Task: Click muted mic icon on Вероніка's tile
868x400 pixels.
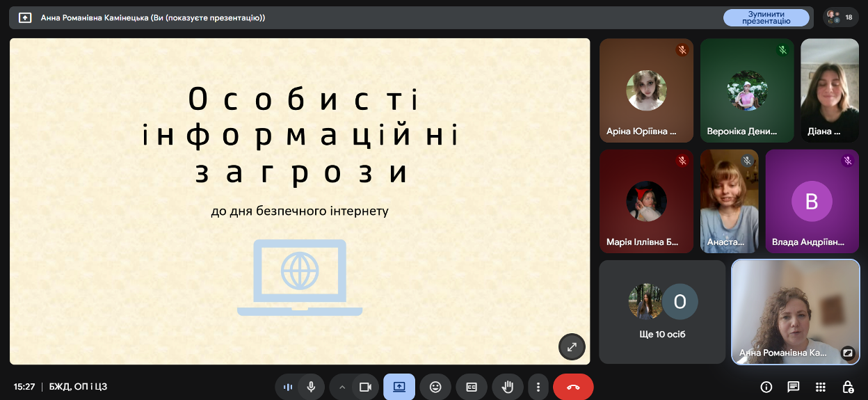Action: pyautogui.click(x=782, y=50)
